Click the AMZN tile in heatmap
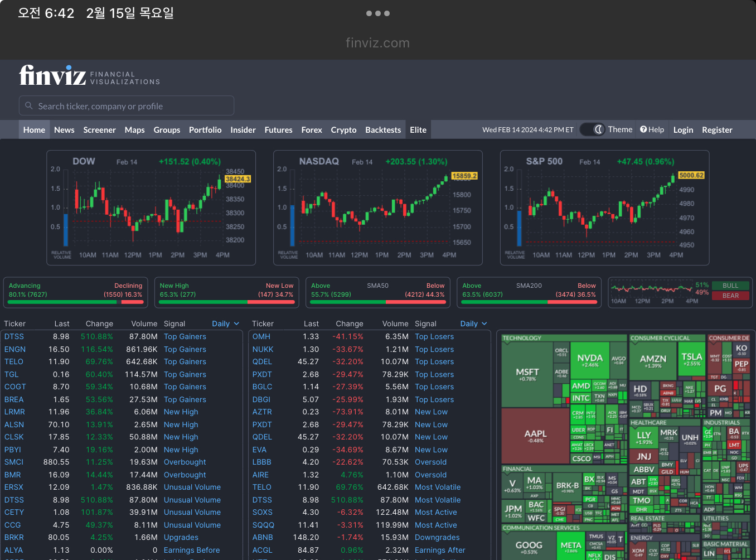Image resolution: width=756 pixels, height=560 pixels. pyautogui.click(x=653, y=361)
